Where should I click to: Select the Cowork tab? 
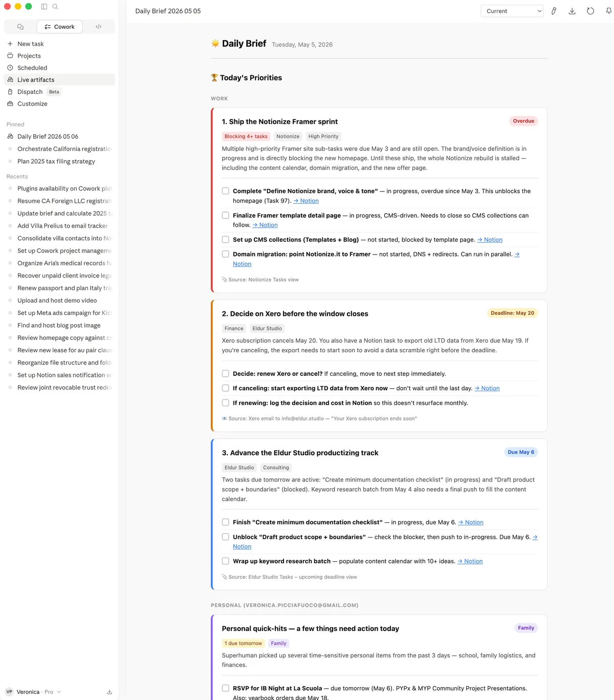pyautogui.click(x=60, y=27)
